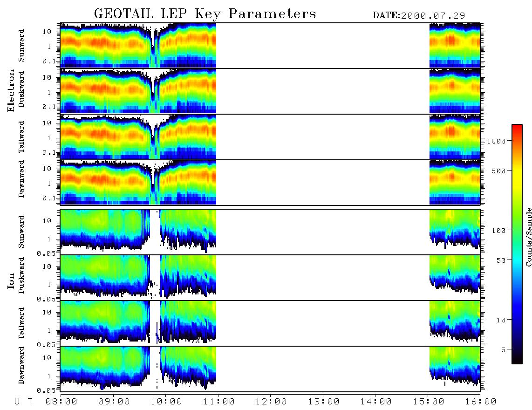Click the Ion Sunward spectrogram panel
532x410 pixels.
(270, 232)
